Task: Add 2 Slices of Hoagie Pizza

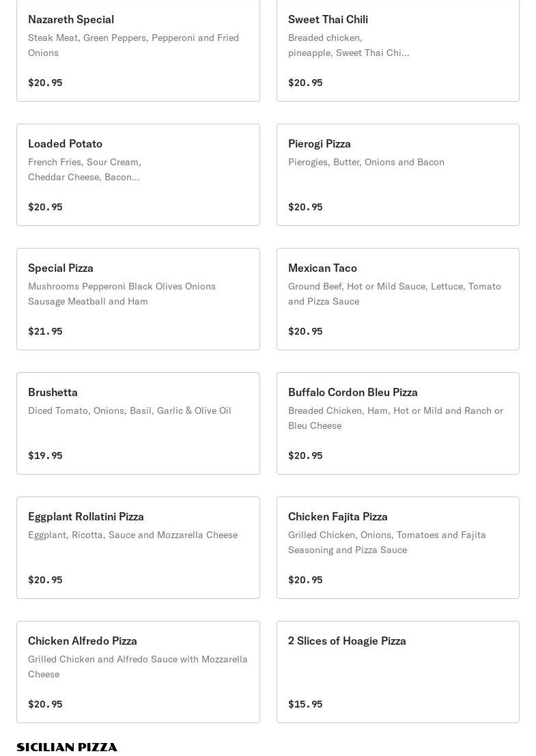Action: coord(397,672)
